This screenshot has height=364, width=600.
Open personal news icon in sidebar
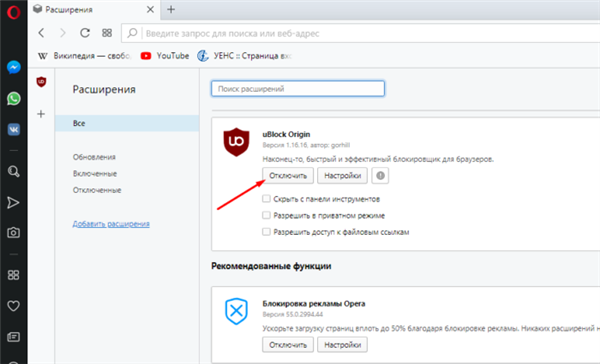click(x=13, y=337)
